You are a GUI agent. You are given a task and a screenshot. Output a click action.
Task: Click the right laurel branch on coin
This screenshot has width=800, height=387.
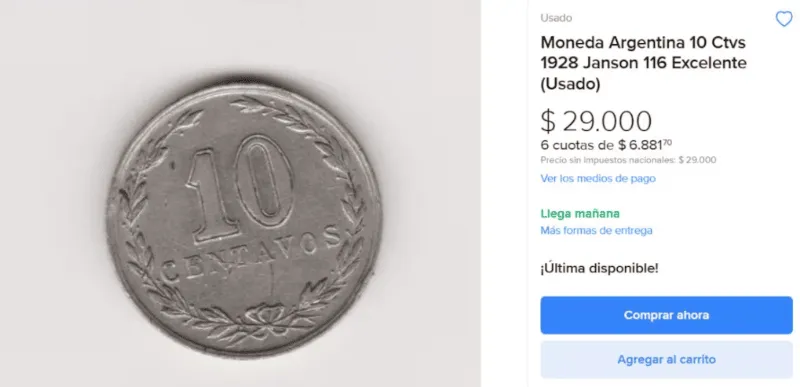click(327, 214)
